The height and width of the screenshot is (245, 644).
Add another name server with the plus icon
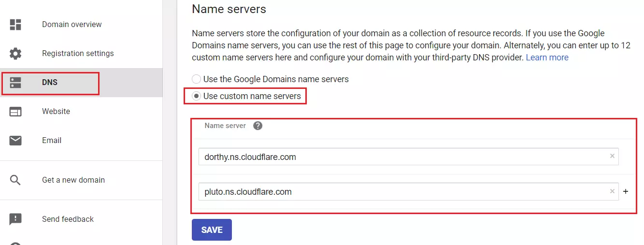[626, 191]
